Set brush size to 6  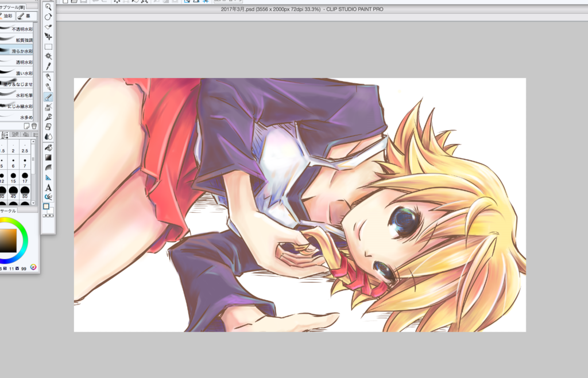click(x=13, y=162)
